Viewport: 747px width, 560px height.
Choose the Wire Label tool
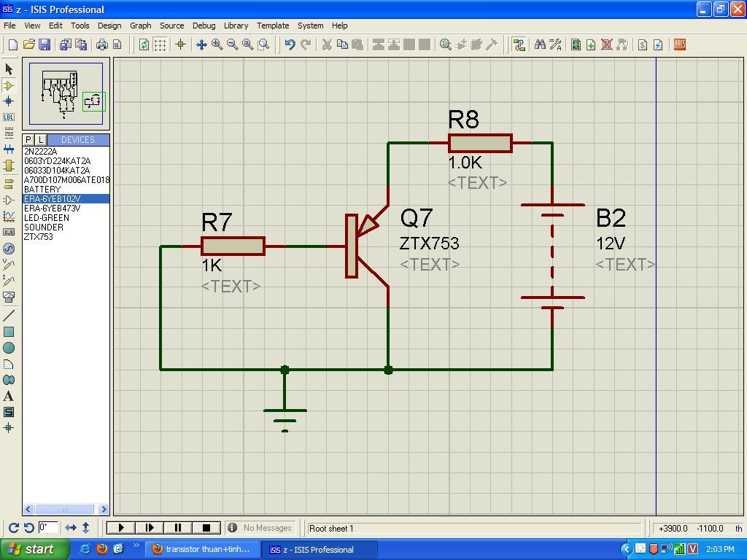(x=9, y=117)
